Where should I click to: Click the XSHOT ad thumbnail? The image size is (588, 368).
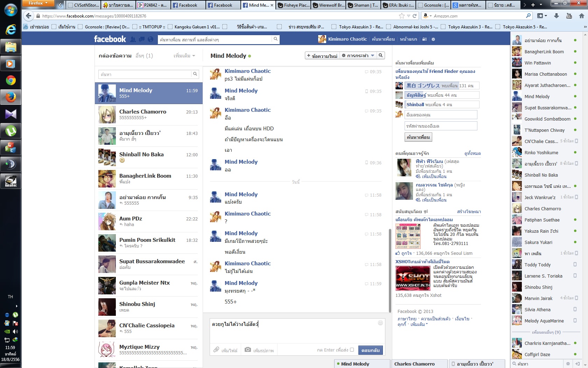(x=413, y=278)
